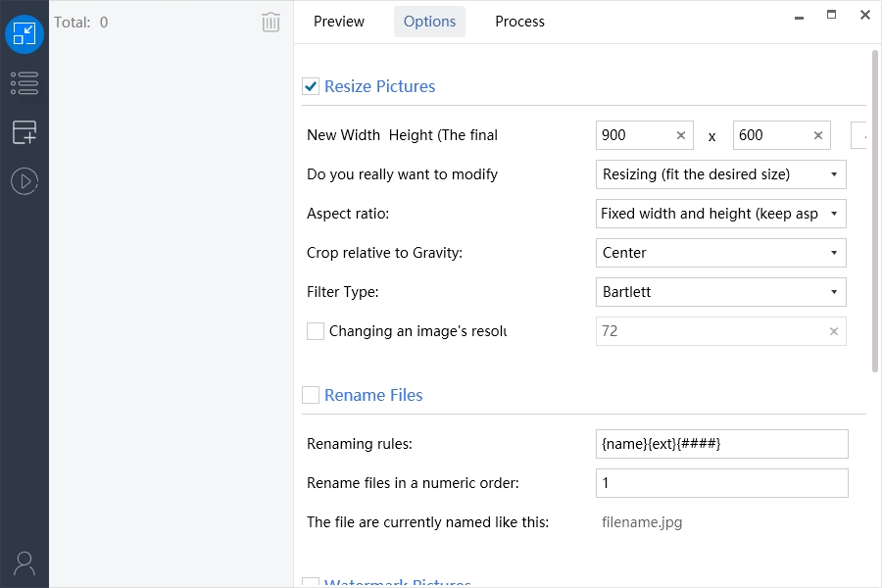
Task: Enable the Rename Files checkbox
Action: pos(312,395)
